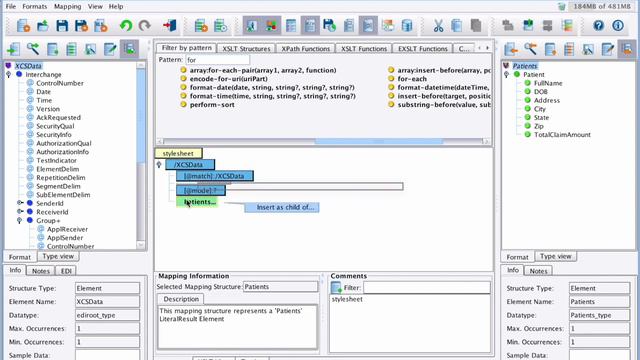
Task: Collapse the Interchange tree node
Action: (9, 75)
